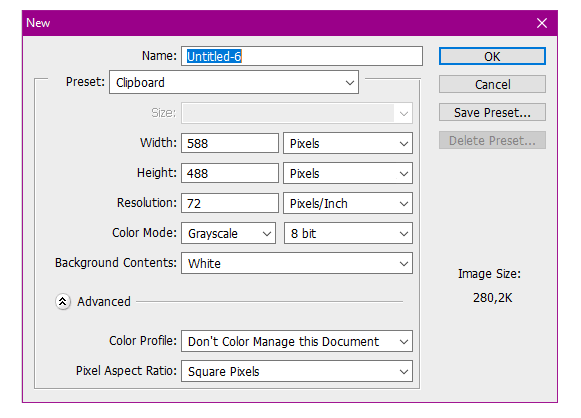Confirm the new document with OK
The height and width of the screenshot is (418, 581).
[492, 56]
